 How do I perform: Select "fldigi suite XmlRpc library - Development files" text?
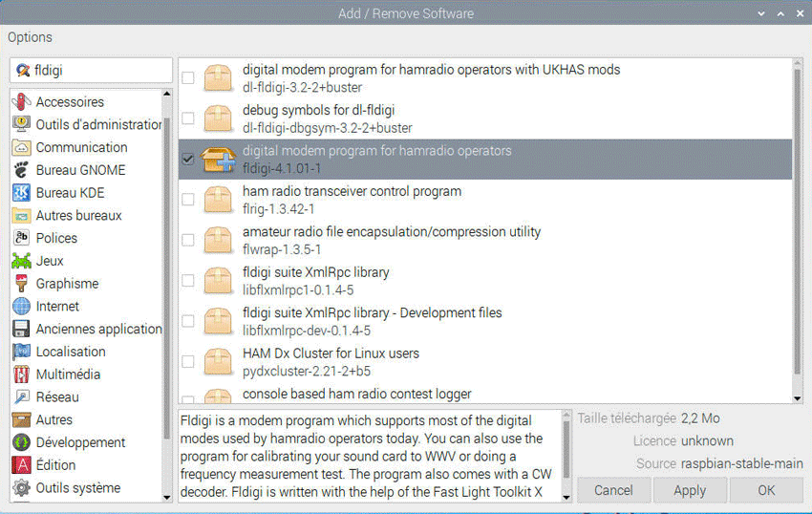click(x=373, y=313)
